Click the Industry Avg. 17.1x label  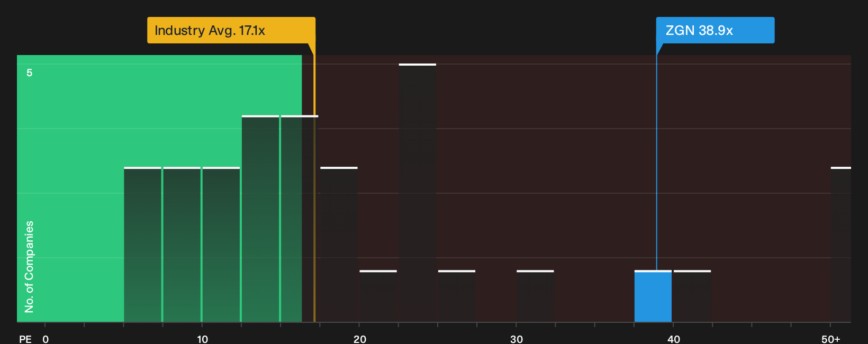231,30
